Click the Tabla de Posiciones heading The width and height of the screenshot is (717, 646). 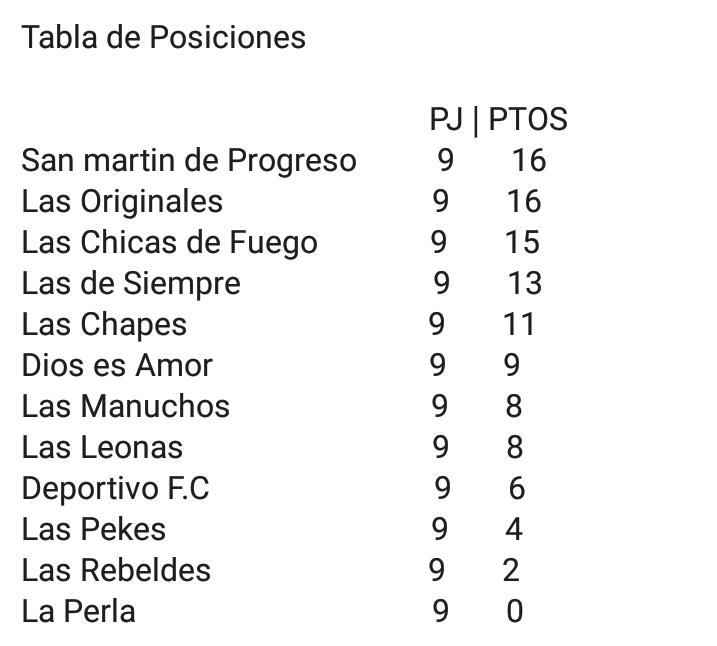click(163, 37)
